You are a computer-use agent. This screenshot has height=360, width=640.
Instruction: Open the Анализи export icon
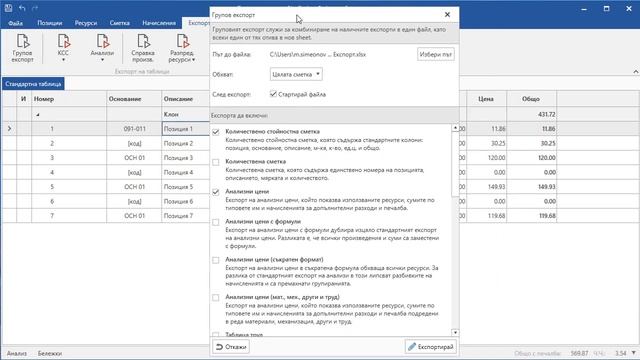point(102,48)
